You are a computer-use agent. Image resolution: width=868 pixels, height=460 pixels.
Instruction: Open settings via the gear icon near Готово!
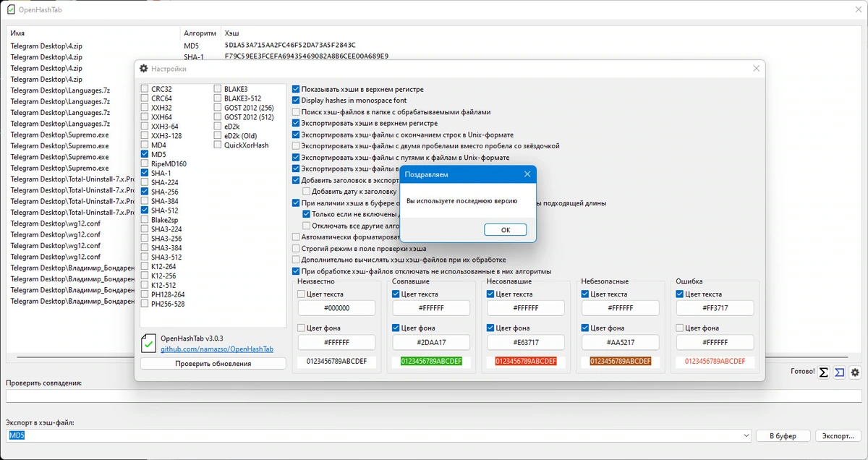point(855,372)
